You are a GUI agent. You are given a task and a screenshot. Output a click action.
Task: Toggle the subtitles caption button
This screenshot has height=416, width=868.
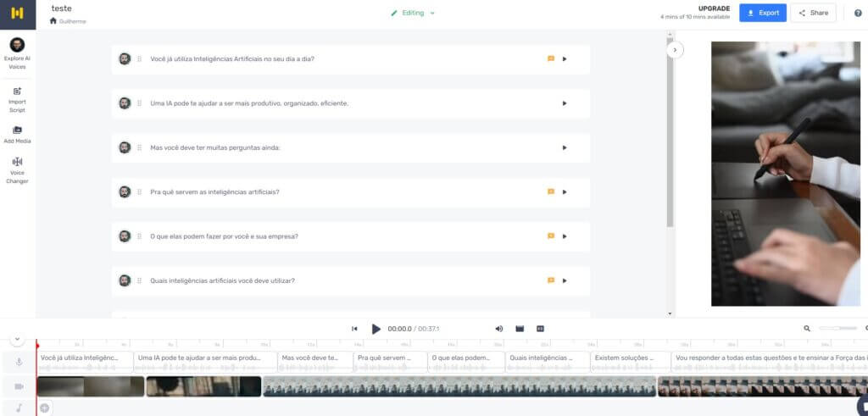click(540, 329)
